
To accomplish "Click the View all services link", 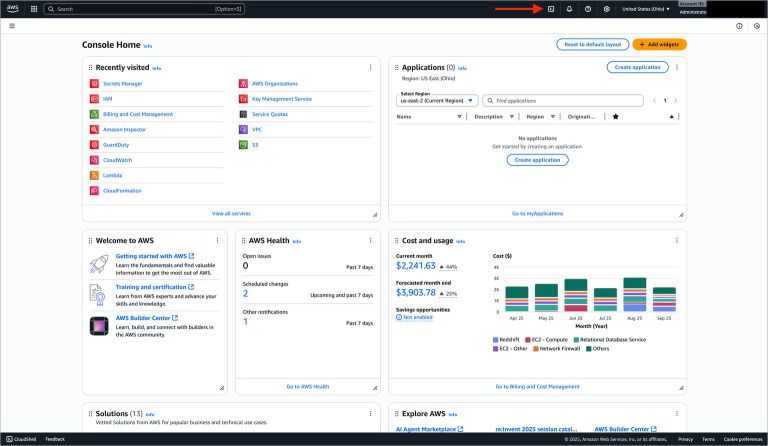I will tap(231, 213).
